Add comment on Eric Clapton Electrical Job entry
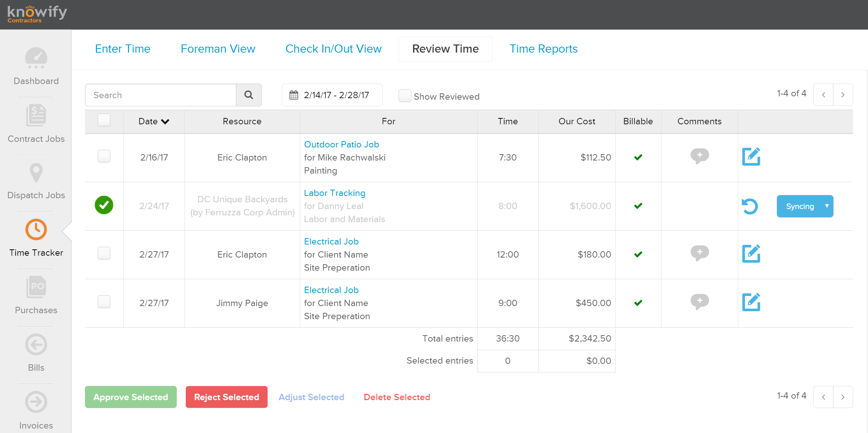 pos(699,253)
